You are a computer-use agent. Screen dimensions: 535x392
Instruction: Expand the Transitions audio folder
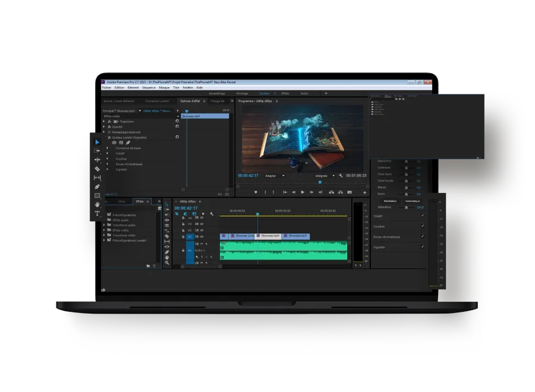pyautogui.click(x=105, y=225)
